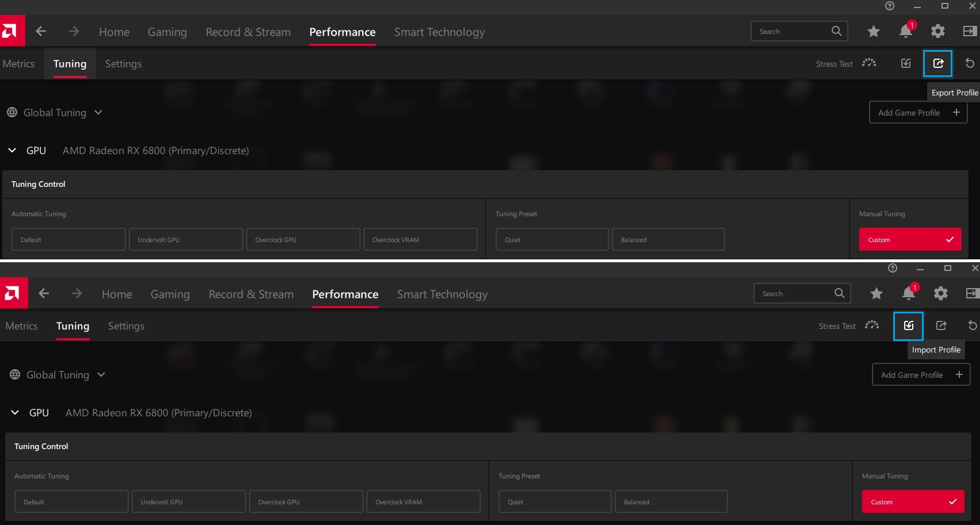Image resolution: width=980 pixels, height=525 pixels.
Task: Switch to Home tab in top window
Action: [x=114, y=32]
